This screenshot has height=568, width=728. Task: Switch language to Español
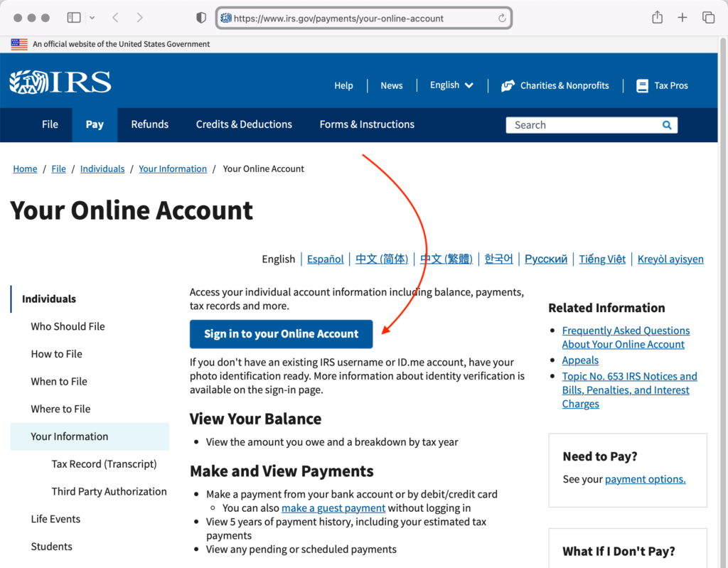tap(325, 259)
